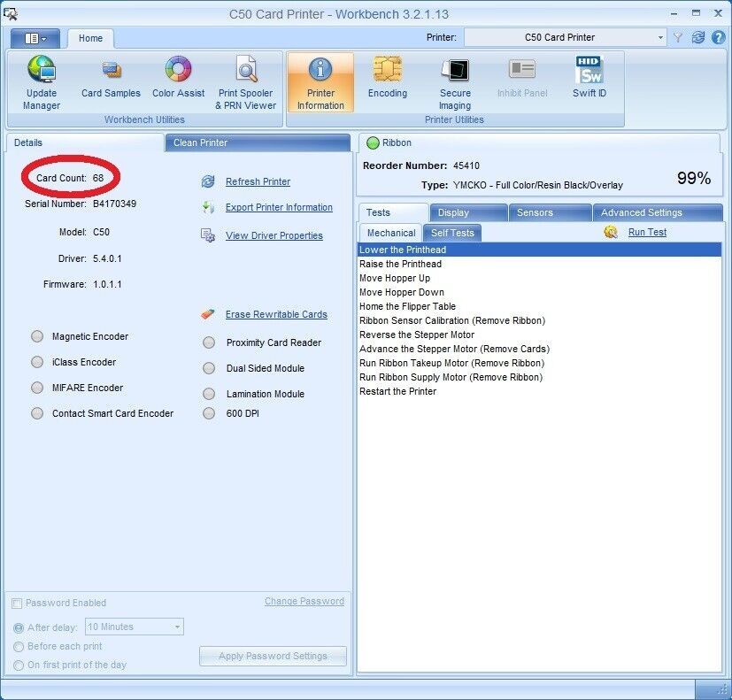The image size is (732, 700).
Task: Click the 600 DPI indicator
Action: [x=209, y=413]
